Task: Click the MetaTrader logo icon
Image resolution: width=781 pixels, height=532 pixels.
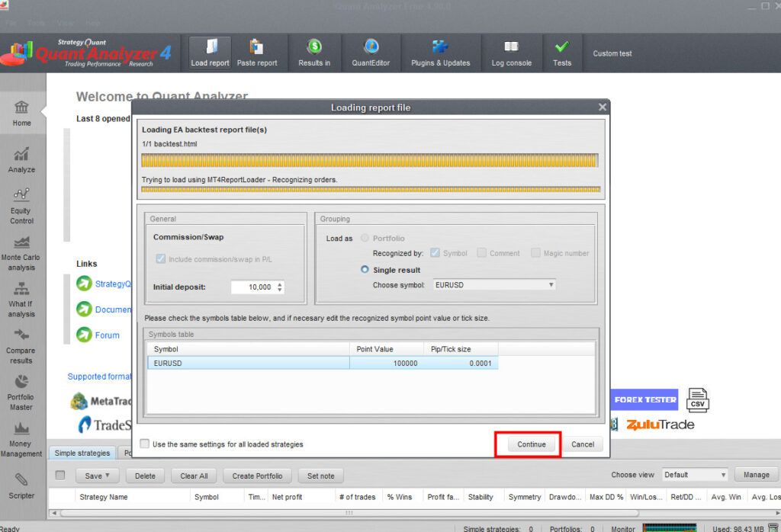Action: 79,401
